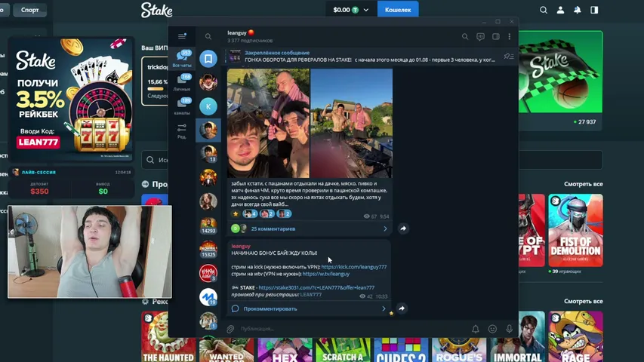This screenshot has width=644, height=362.
Task: Open chat with 13 unread badge
Action: coord(208,154)
